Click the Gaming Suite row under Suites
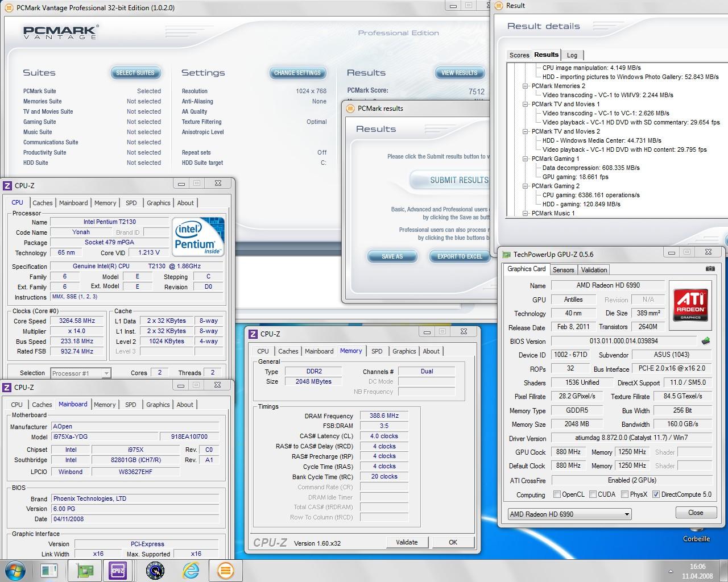 point(92,122)
